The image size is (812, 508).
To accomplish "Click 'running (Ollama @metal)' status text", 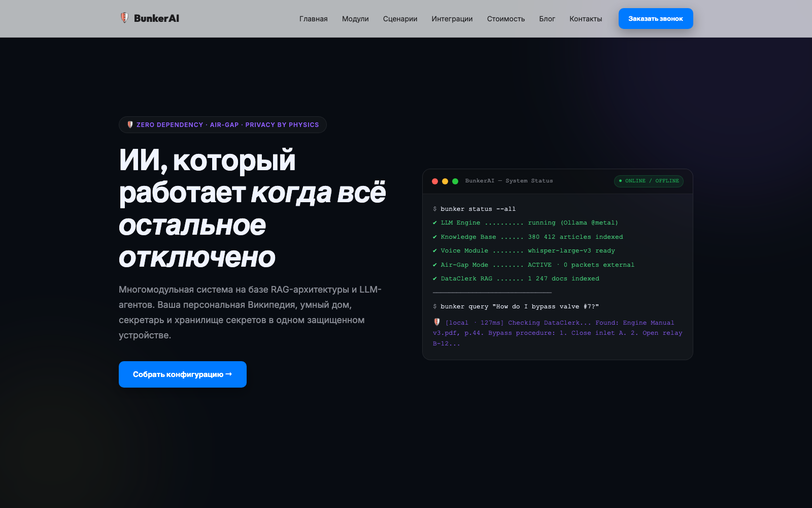I will click(573, 223).
